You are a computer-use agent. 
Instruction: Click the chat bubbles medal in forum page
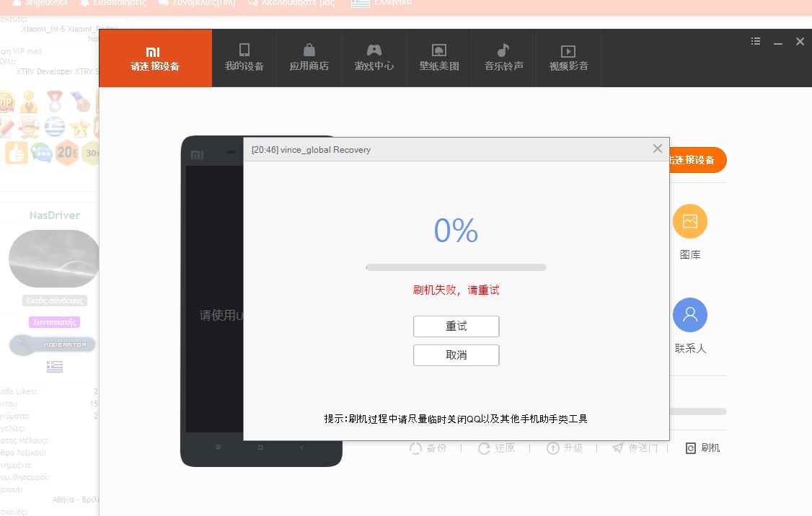tap(42, 153)
